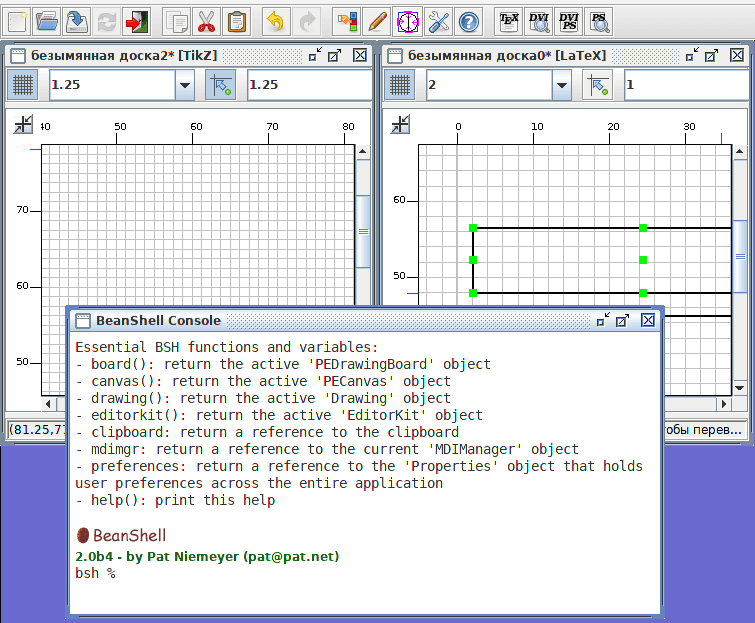Click the '(81.25,7' coordinates in the status bar
The image size is (755, 623).
coord(37,429)
